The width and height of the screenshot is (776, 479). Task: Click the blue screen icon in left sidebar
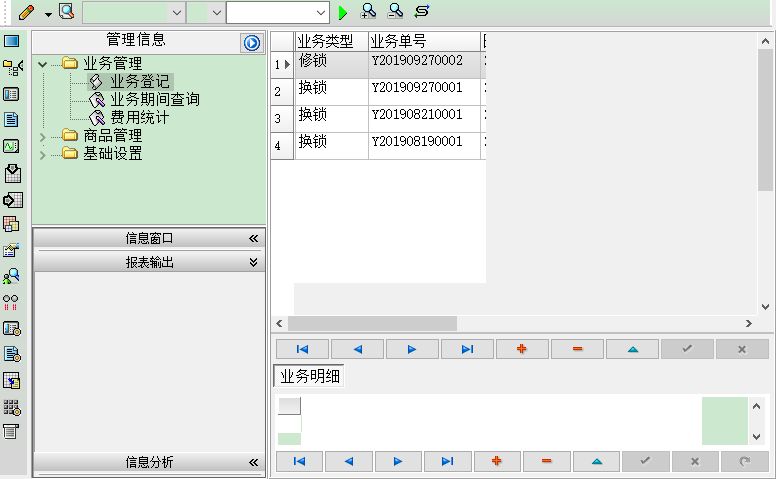click(x=11, y=41)
